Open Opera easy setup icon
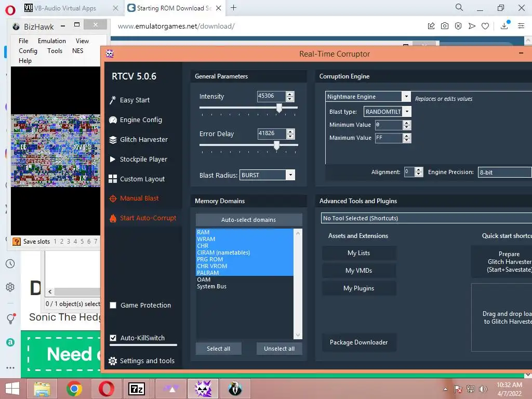 [x=521, y=26]
